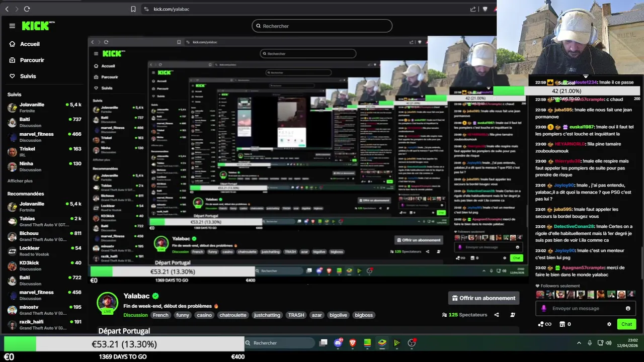
Task: Open minostv channel in Recommandées
Action: click(44, 310)
